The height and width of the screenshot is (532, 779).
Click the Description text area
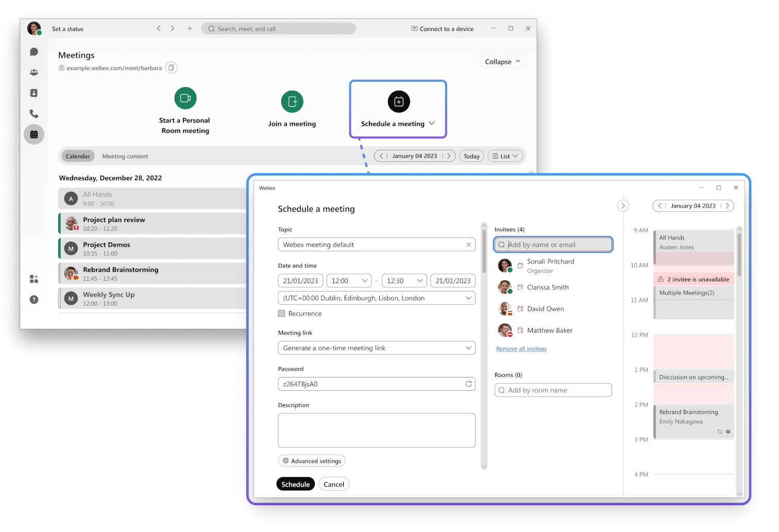[x=377, y=431]
